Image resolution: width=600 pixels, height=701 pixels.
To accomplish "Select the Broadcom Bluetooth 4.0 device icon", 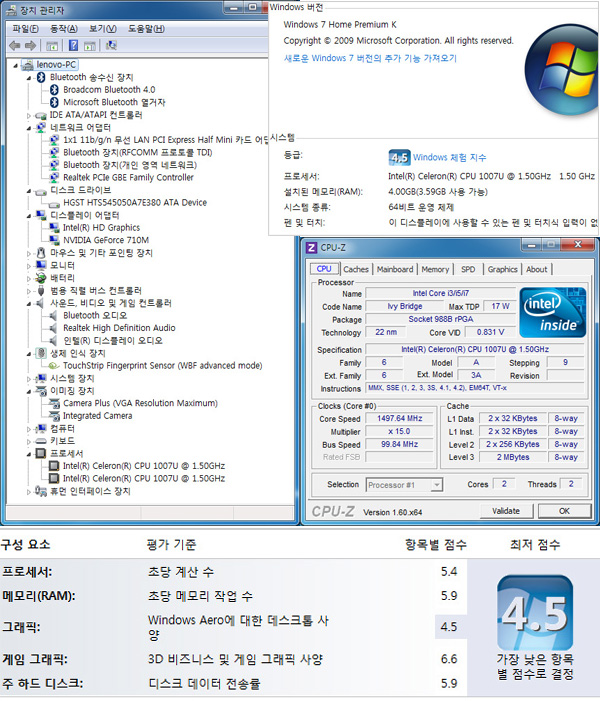I will tap(55, 90).
